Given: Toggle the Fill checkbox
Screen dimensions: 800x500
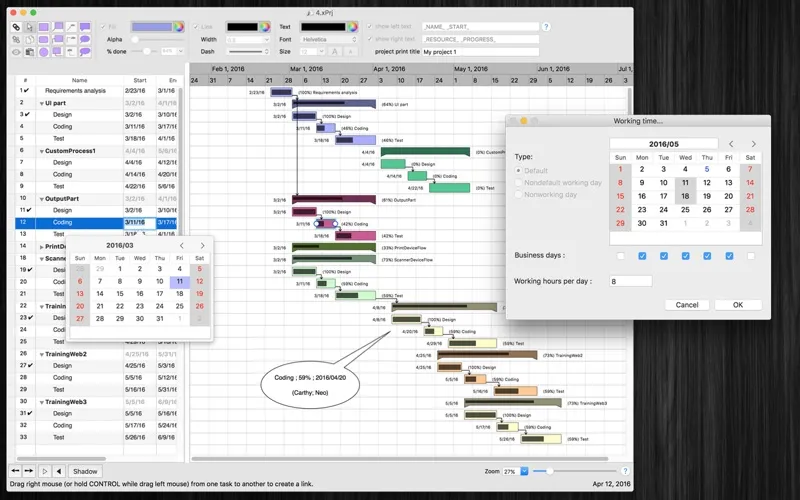Looking at the screenshot, I should (103, 27).
